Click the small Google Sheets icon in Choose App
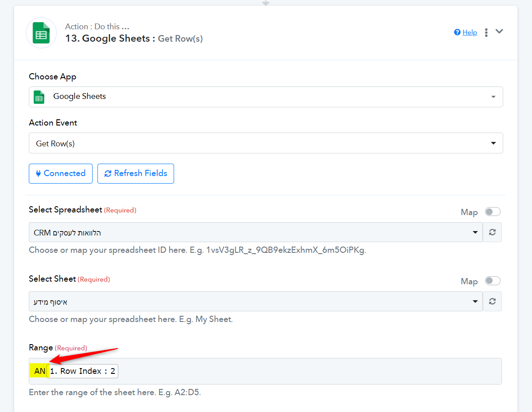The height and width of the screenshot is (412, 532). click(39, 97)
